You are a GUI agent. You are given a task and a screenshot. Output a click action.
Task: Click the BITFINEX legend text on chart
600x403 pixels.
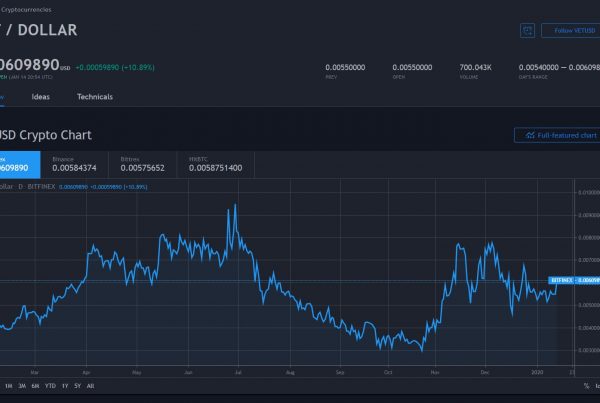click(41, 187)
